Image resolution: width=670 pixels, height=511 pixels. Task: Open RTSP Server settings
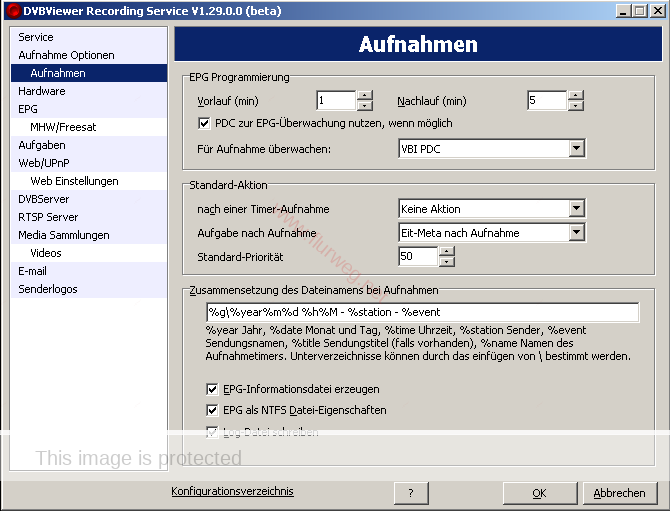pos(89,217)
